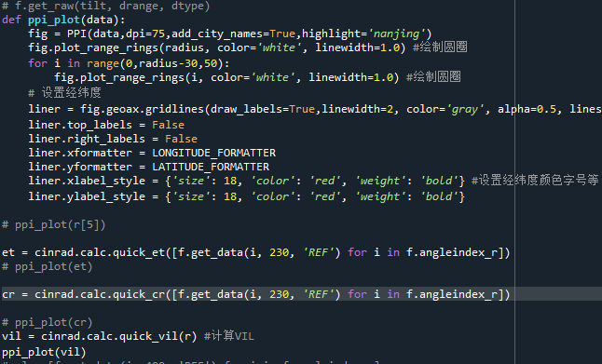The image size is (602, 364).
Task: Click the indented fig.plot_range_rings(i, ...) call
Action: [x=226, y=77]
